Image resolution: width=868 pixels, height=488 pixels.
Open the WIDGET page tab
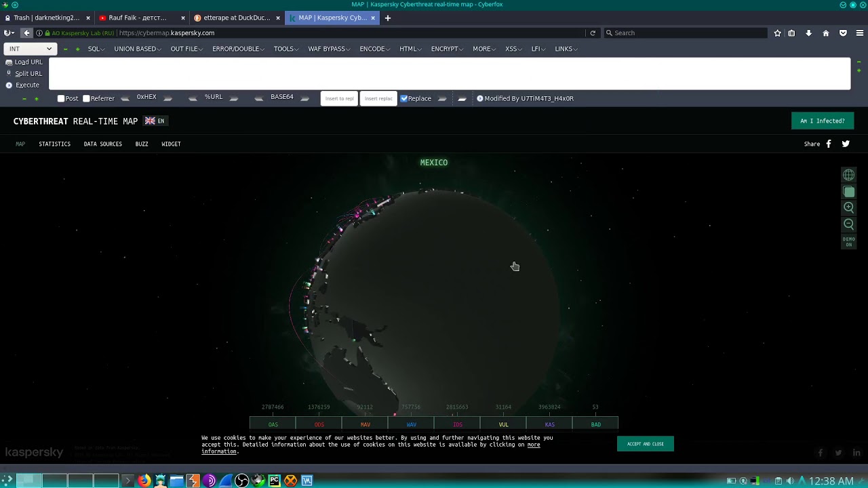point(171,144)
